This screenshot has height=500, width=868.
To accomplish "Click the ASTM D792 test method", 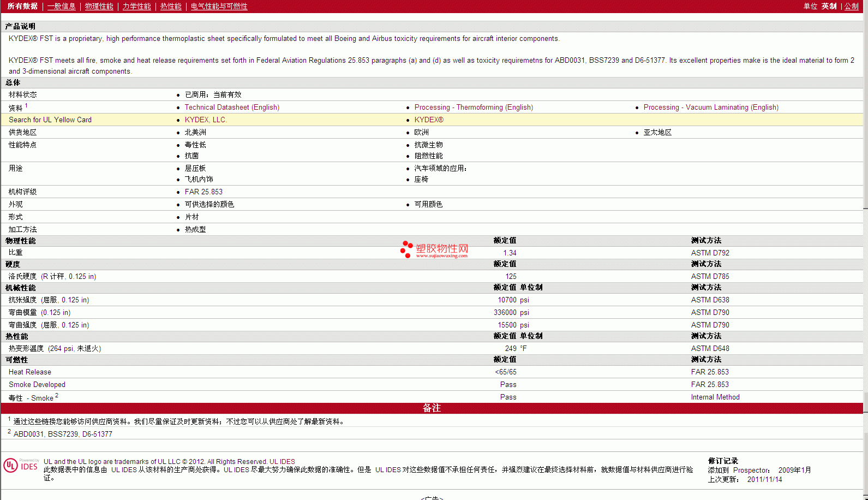I will coord(710,253).
